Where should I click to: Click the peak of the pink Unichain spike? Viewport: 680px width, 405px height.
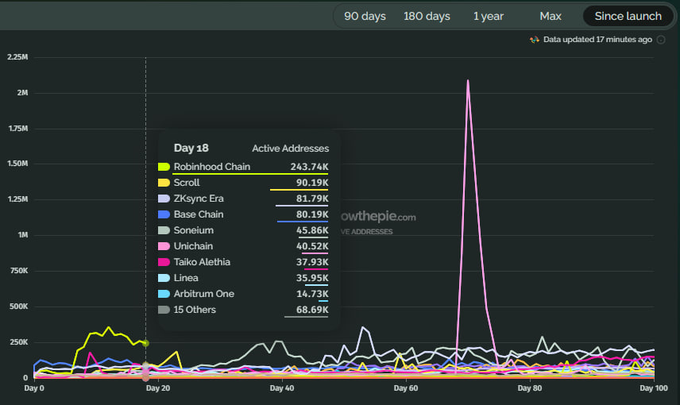[468, 81]
